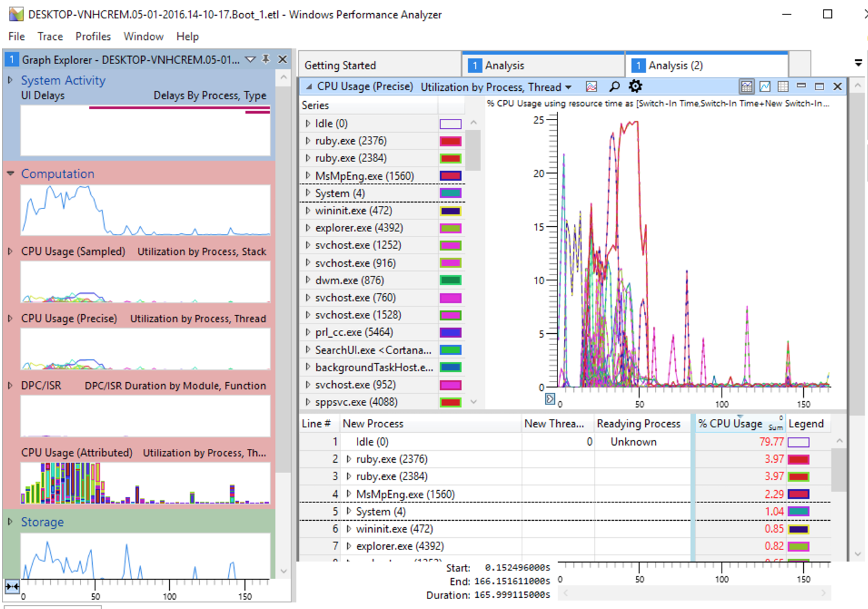This screenshot has height=609, width=868.
Task: Pin the Graph Explorer panel
Action: (x=266, y=59)
